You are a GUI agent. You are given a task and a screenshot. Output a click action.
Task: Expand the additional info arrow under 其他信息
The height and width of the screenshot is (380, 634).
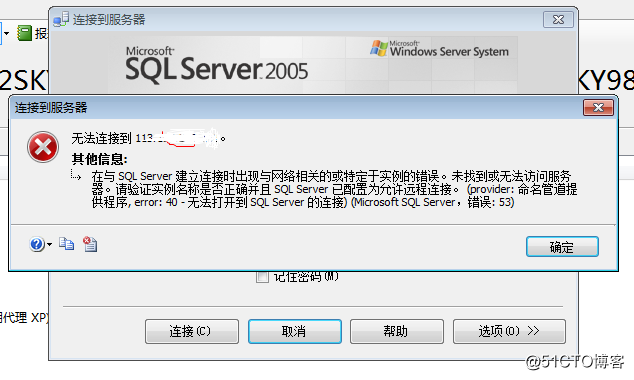pyautogui.click(x=76, y=175)
